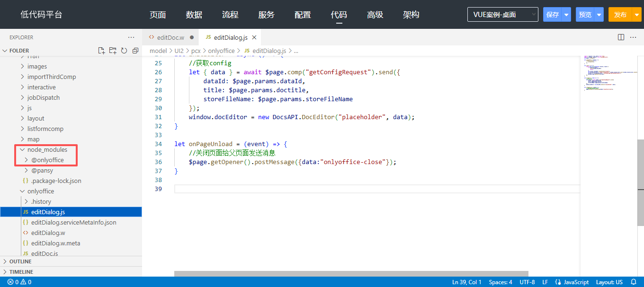Expand the OUTLINE section
This screenshot has height=287, width=644.
click(20, 261)
